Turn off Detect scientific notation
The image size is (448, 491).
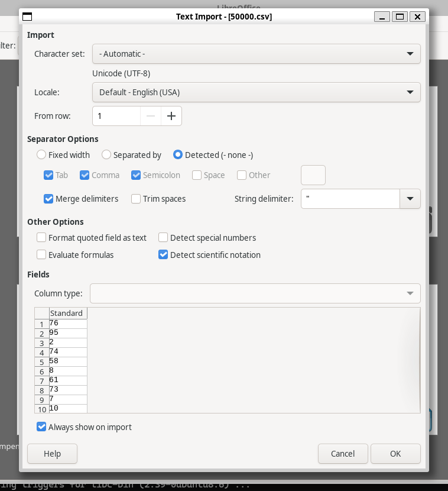point(163,255)
